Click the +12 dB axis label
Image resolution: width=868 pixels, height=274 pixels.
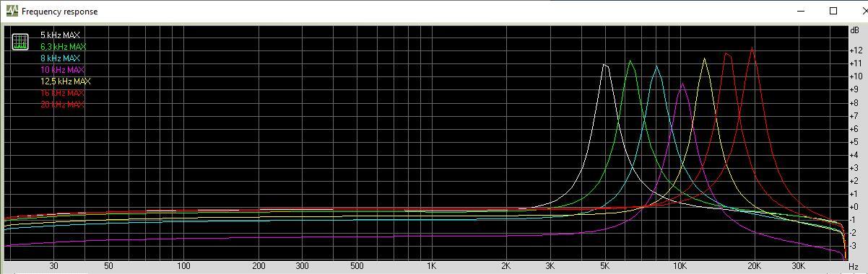[x=856, y=50]
